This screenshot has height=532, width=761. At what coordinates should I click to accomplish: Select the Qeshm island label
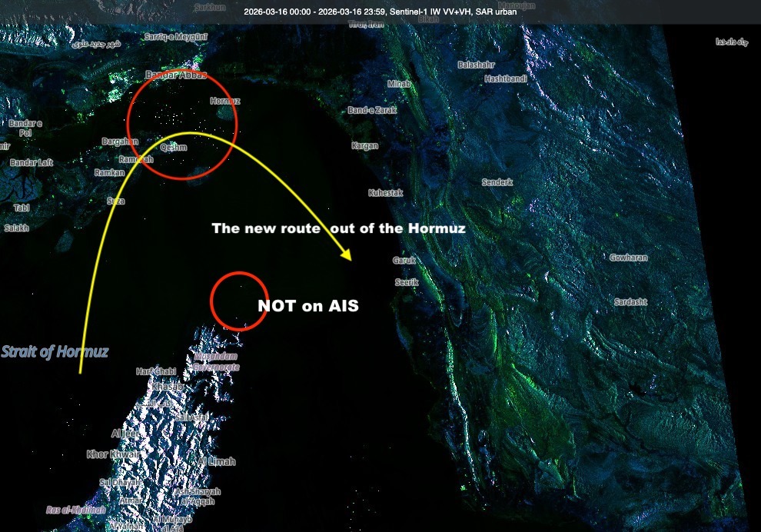coord(172,146)
